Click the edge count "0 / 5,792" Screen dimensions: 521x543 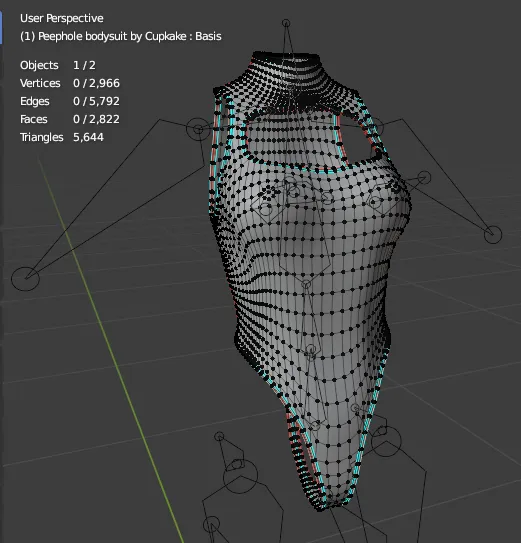[96, 101]
